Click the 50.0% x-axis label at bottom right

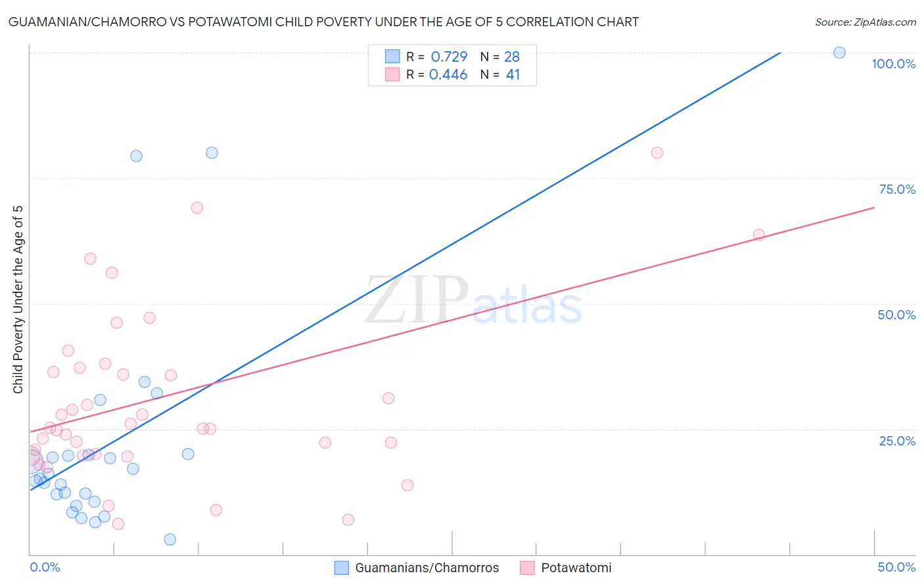coord(896,567)
